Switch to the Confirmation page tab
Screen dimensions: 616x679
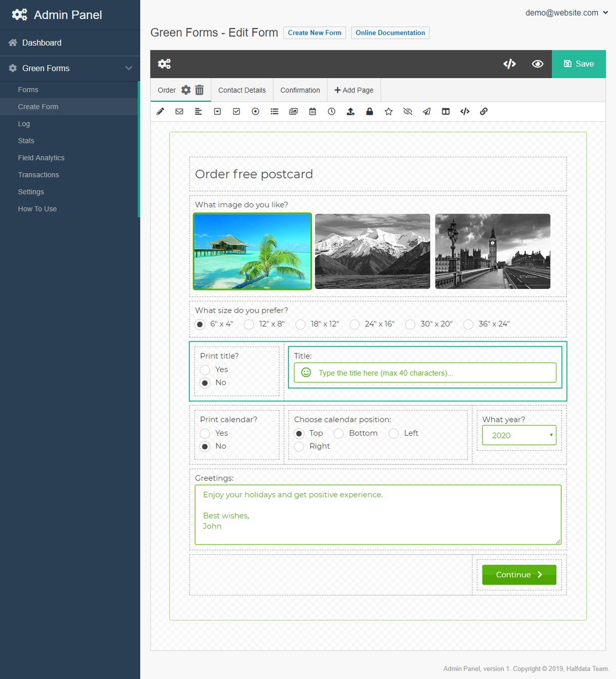pos(300,90)
